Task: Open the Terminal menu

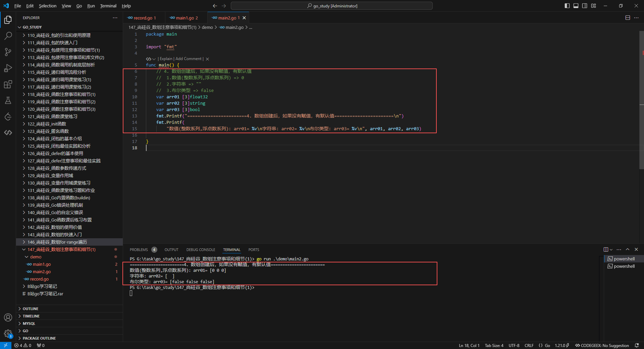Action: 108,6
